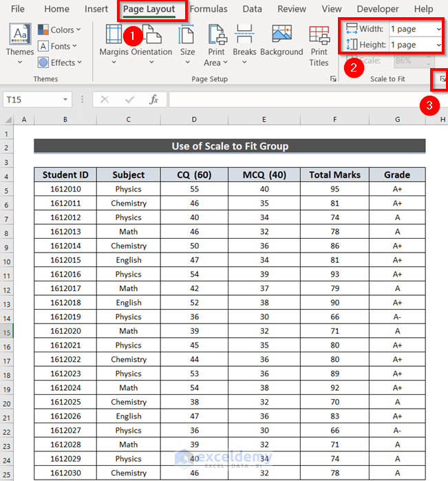Screen dimensions: 448x481
Task: Select Total Marks cell showing 83
Action: 334,416
